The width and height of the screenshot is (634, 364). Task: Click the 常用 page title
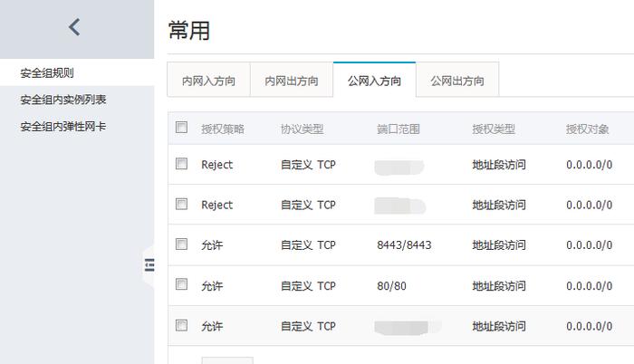click(x=189, y=31)
